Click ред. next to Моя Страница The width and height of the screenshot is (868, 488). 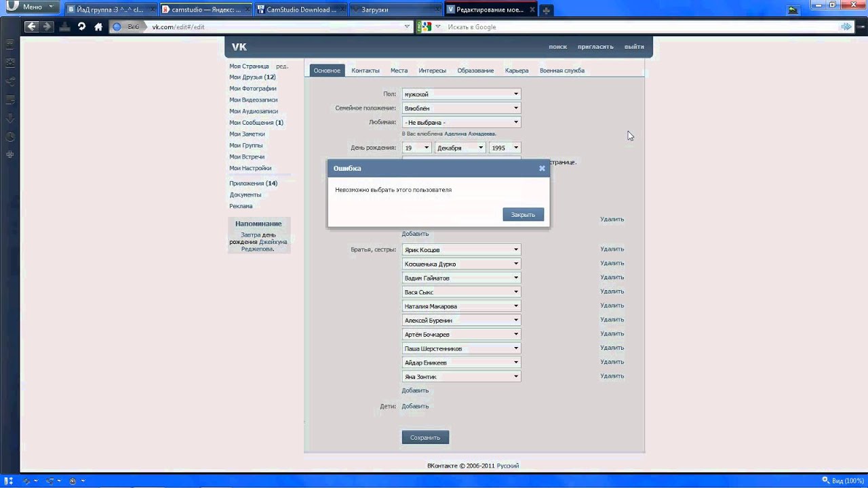click(282, 66)
